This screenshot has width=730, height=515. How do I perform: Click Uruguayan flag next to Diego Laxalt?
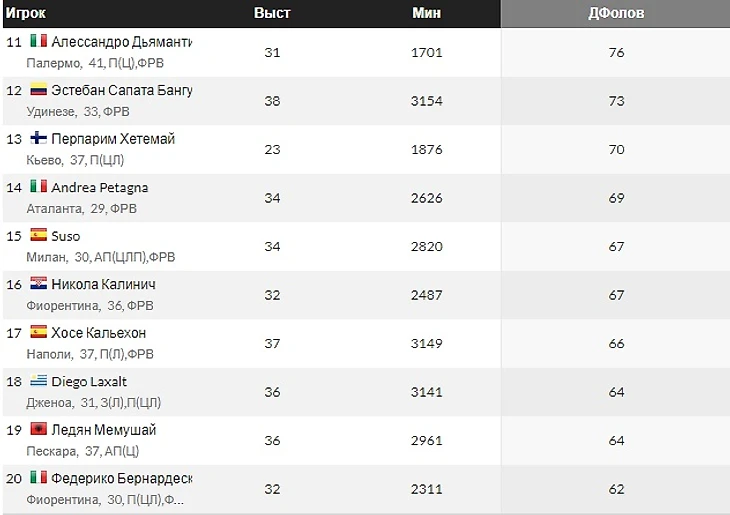click(39, 380)
